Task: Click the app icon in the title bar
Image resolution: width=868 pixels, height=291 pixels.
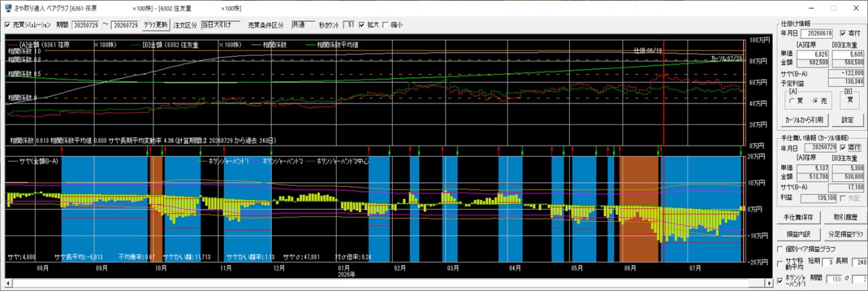Action: pos(8,8)
